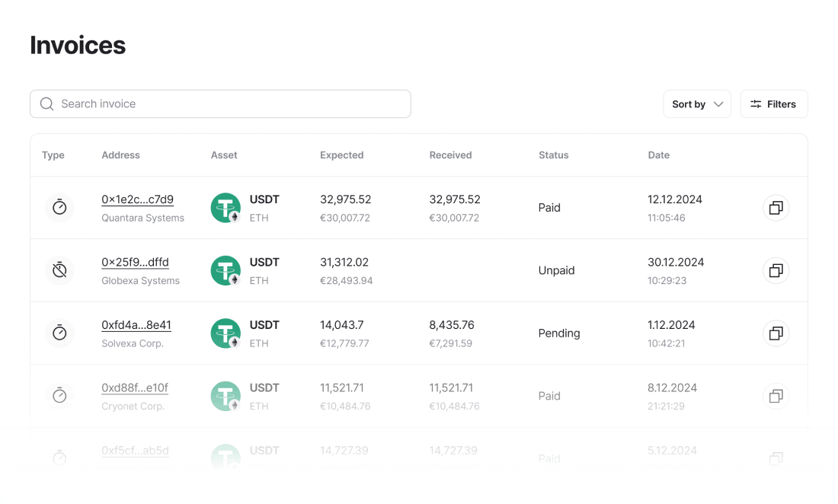Click the copy icon for Cryonet Corp. invoice
This screenshot has width=838, height=504.
point(776,396)
